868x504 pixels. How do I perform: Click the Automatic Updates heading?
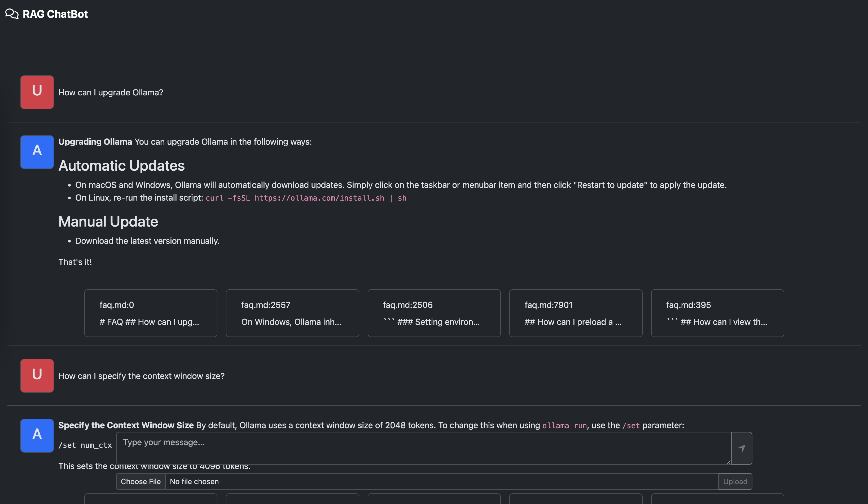click(x=121, y=166)
